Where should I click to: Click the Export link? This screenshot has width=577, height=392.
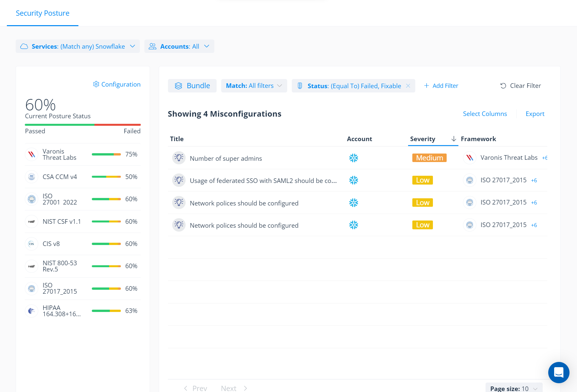point(535,114)
